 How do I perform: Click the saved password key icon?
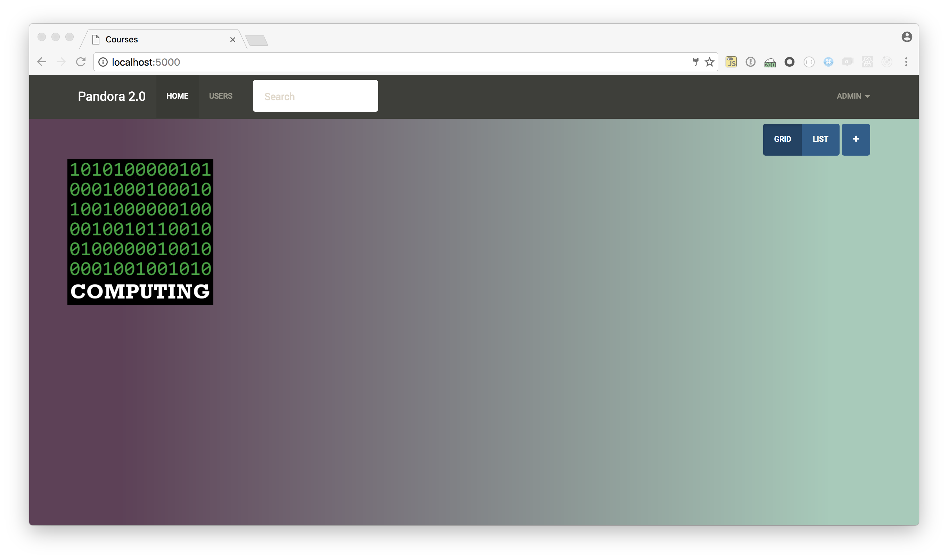pos(695,62)
